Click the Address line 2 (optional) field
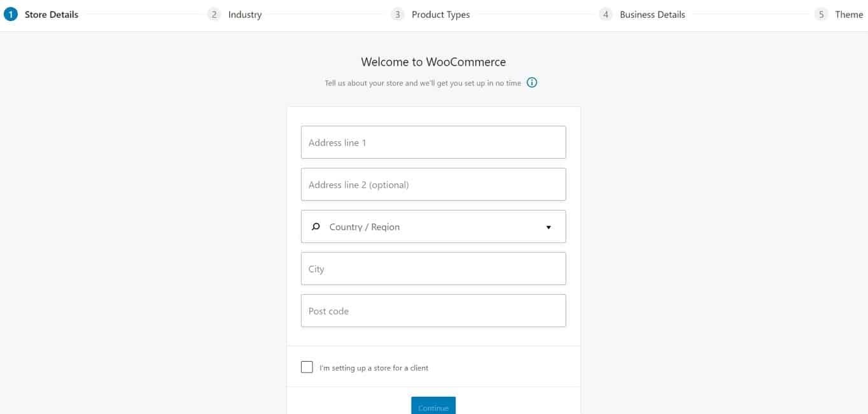 point(433,185)
